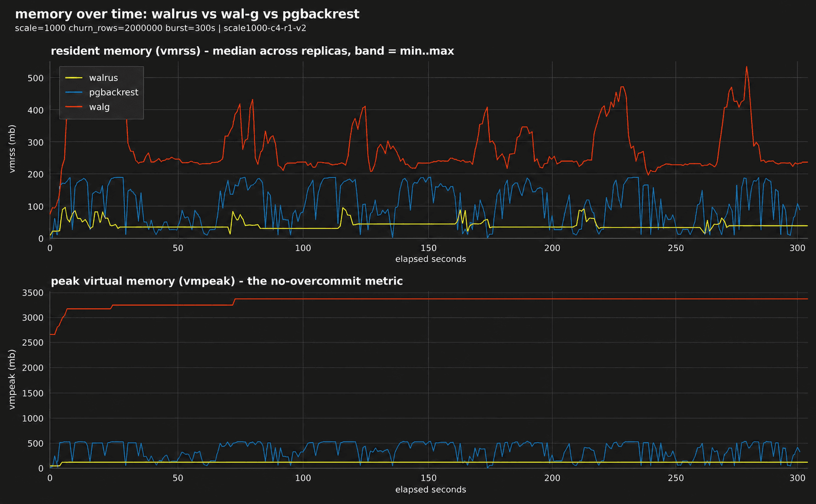Click the 3500 y-axis tick of the vmpeak chart

33,293
